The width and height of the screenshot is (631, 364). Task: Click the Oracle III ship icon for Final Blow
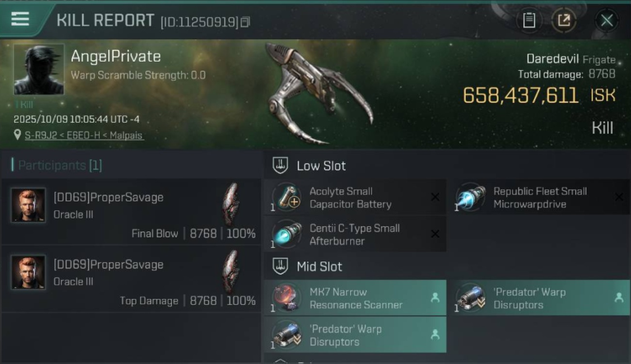point(231,204)
